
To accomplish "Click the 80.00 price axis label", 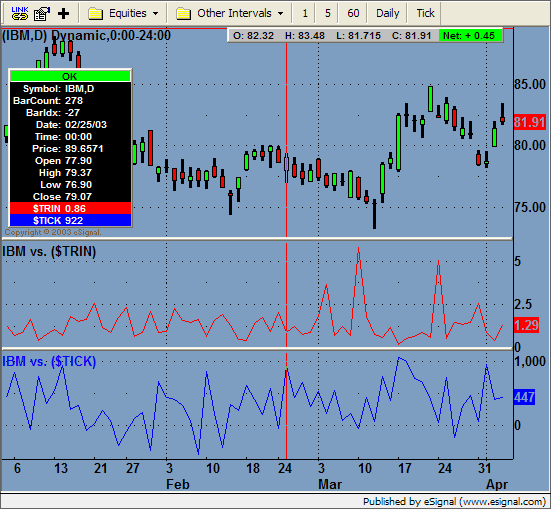I will (x=530, y=145).
